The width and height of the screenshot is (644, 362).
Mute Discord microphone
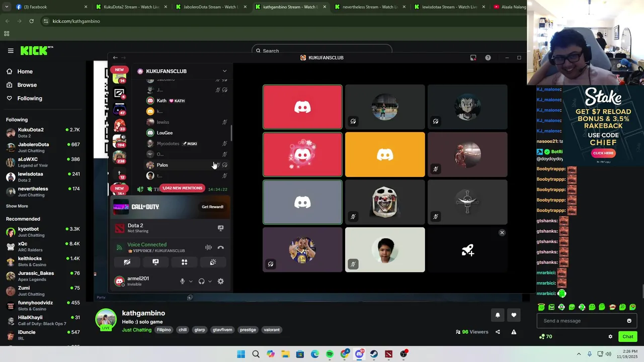pyautogui.click(x=183, y=282)
